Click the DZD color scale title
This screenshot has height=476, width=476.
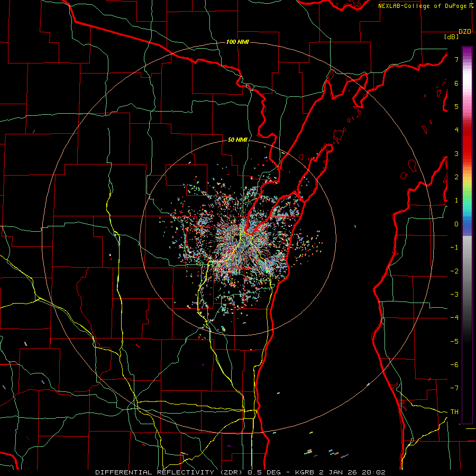coord(465,32)
